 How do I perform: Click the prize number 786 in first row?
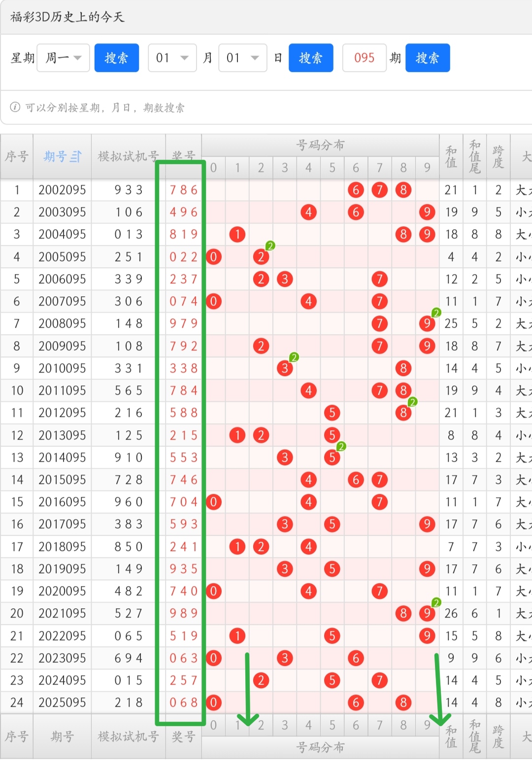click(x=183, y=190)
